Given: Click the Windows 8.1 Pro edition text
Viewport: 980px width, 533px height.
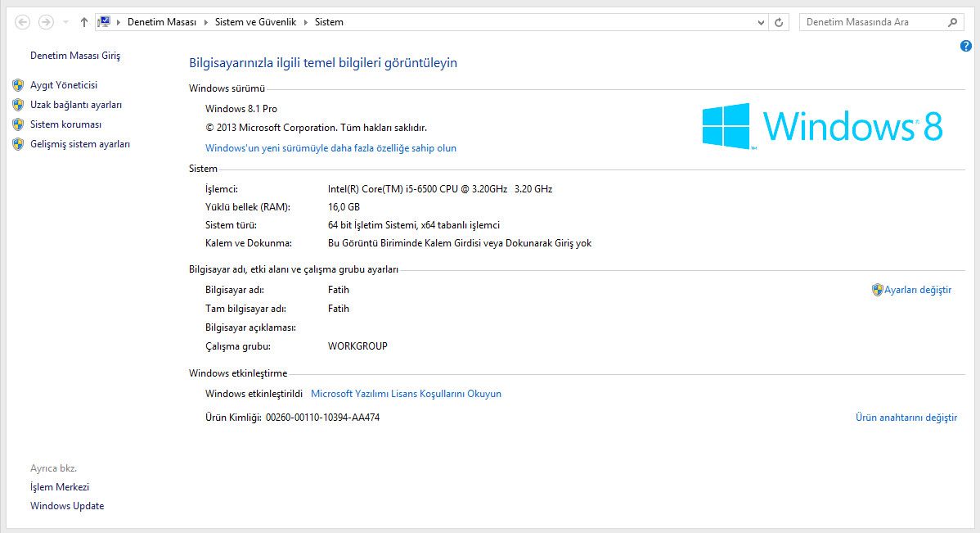Looking at the screenshot, I should click(241, 109).
